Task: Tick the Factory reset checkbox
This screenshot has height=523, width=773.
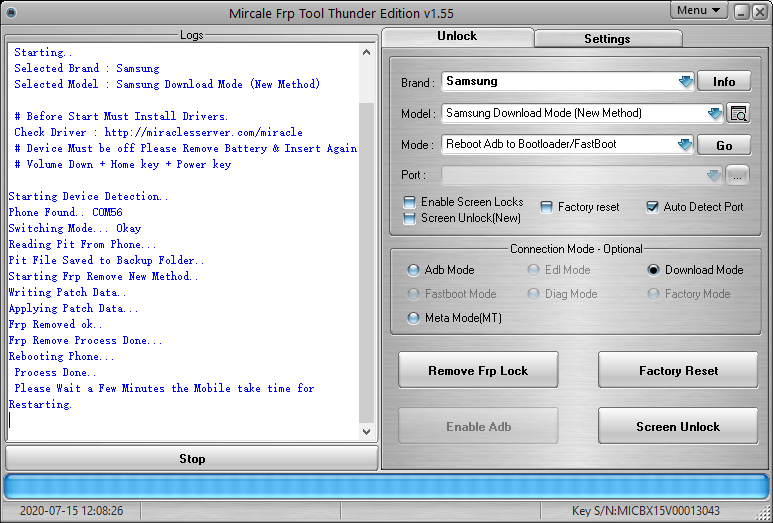Action: (546, 207)
